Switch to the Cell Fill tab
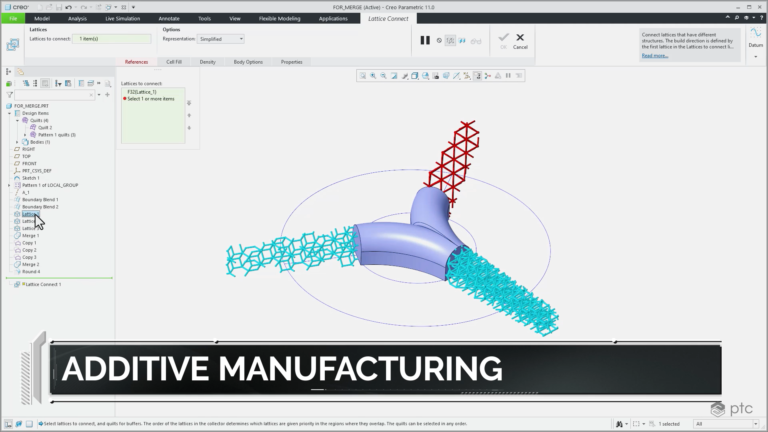768x432 pixels. pyautogui.click(x=174, y=62)
